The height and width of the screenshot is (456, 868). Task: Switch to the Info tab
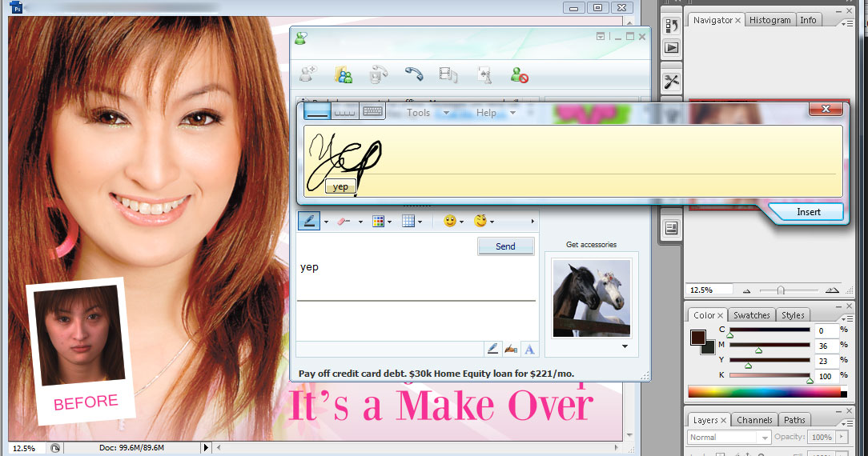coord(808,20)
